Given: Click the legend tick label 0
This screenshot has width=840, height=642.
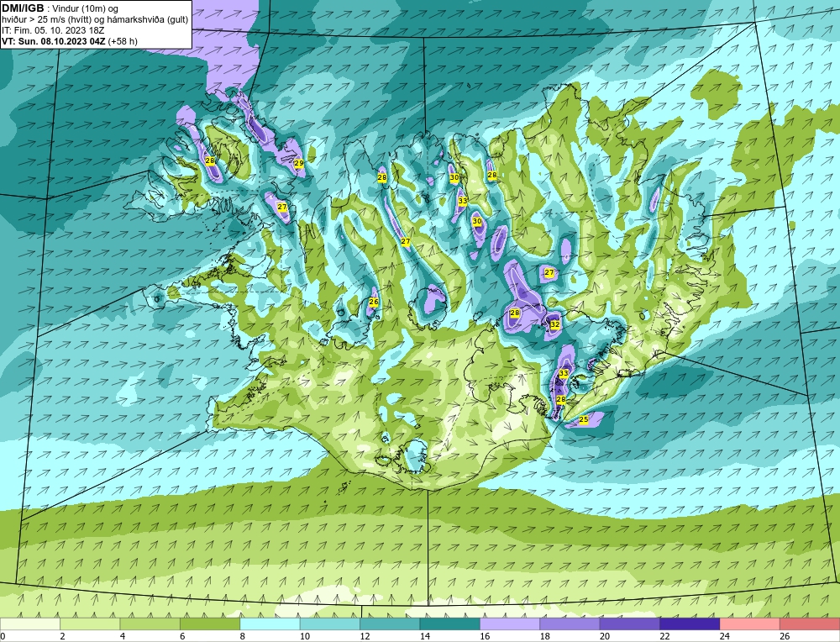Looking at the screenshot, I should [x=3, y=636].
